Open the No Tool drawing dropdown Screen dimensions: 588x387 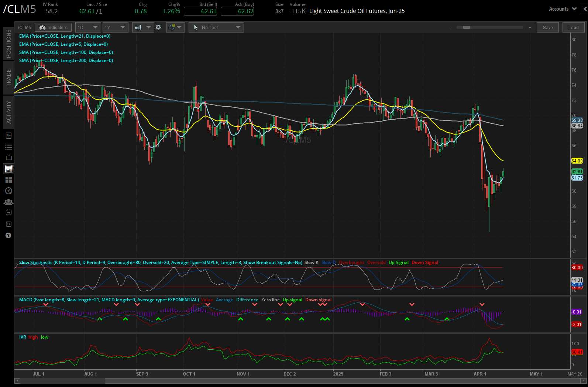(x=216, y=27)
